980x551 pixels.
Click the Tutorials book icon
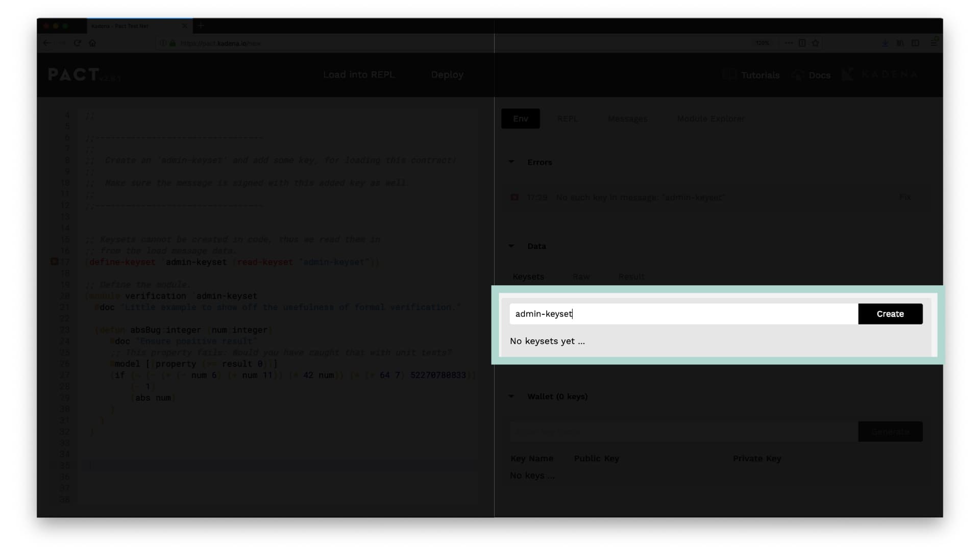point(729,75)
